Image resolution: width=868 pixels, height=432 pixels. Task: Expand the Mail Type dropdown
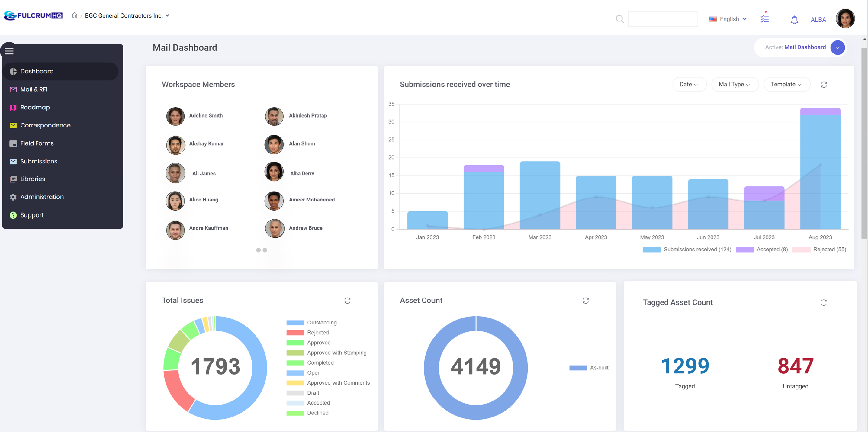pyautogui.click(x=735, y=84)
